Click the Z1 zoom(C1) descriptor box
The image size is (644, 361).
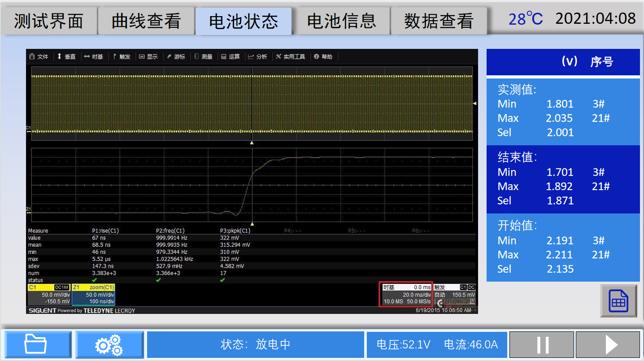point(93,295)
